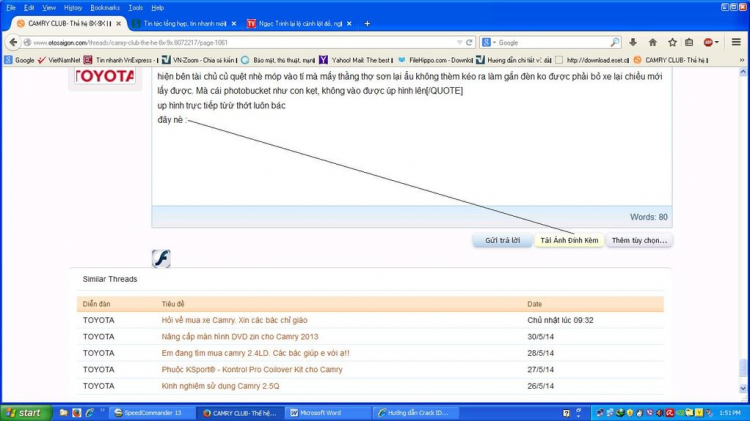Bookmark this page with the star icon
Image resolution: width=750 pixels, height=421 pixels.
(672, 42)
